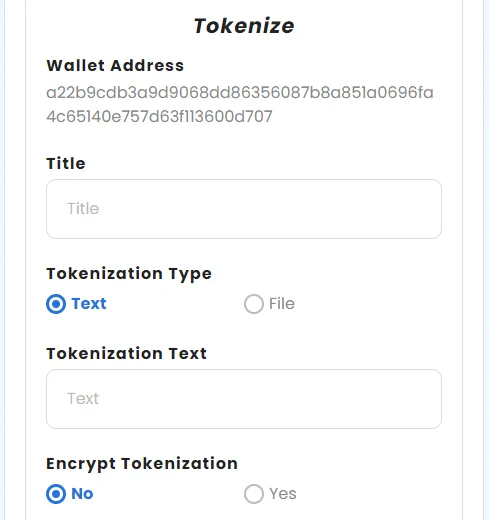Choose the File tokenization type radio
This screenshot has width=489, height=520.
tap(254, 304)
